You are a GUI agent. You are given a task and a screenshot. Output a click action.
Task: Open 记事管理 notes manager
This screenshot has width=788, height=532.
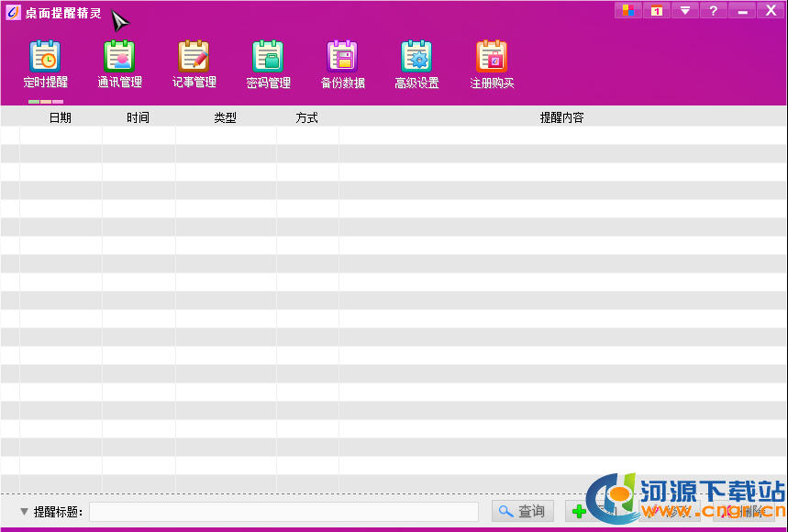(194, 64)
